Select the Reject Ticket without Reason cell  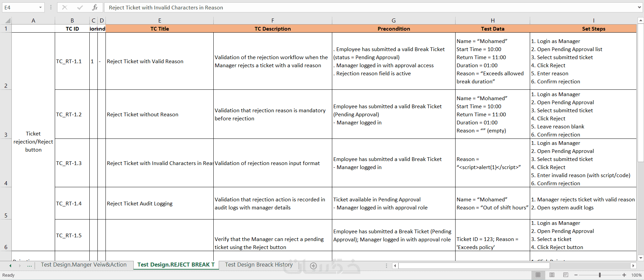(160, 114)
